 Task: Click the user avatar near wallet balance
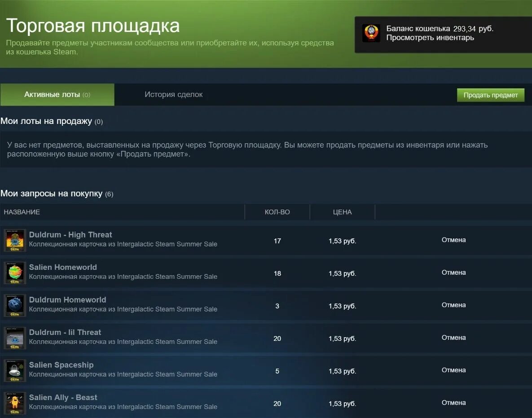[371, 33]
